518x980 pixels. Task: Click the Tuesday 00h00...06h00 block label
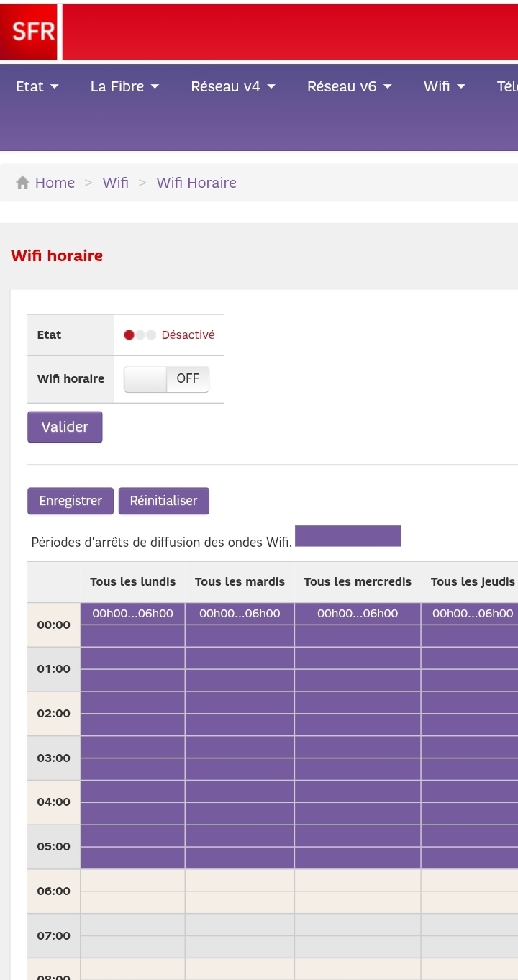[x=240, y=614]
